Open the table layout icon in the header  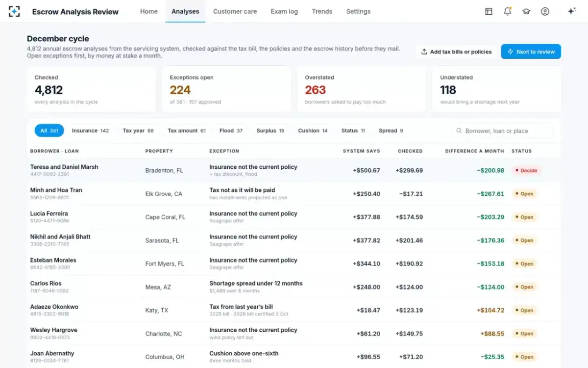tap(489, 11)
